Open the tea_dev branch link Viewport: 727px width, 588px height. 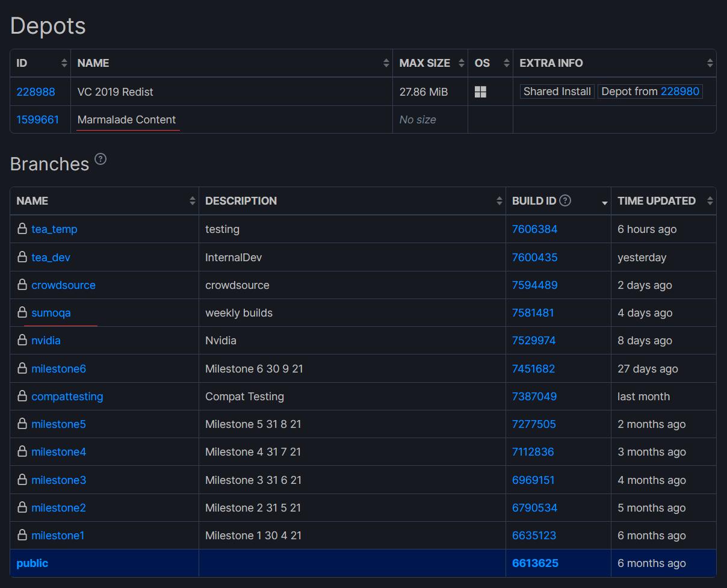tap(51, 257)
